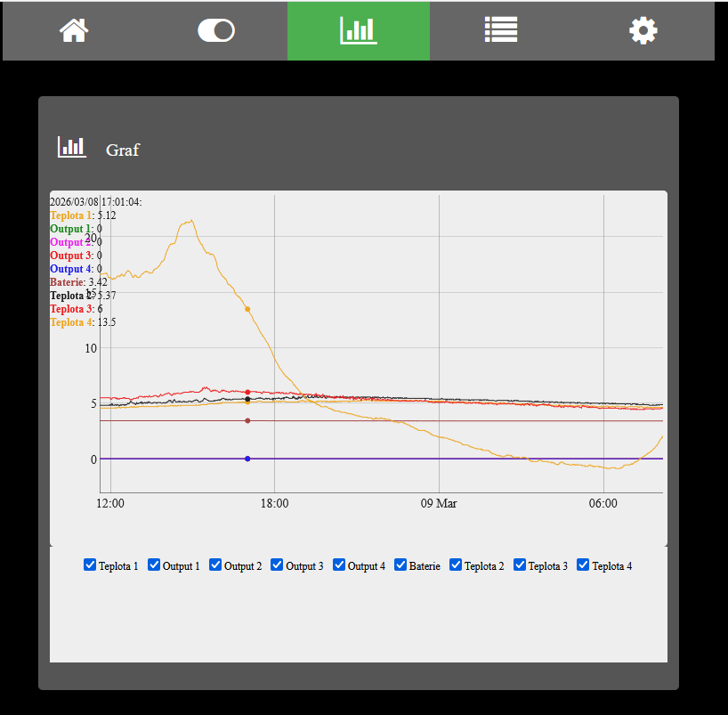Open the list view page icon
The image size is (728, 715).
coord(500,31)
